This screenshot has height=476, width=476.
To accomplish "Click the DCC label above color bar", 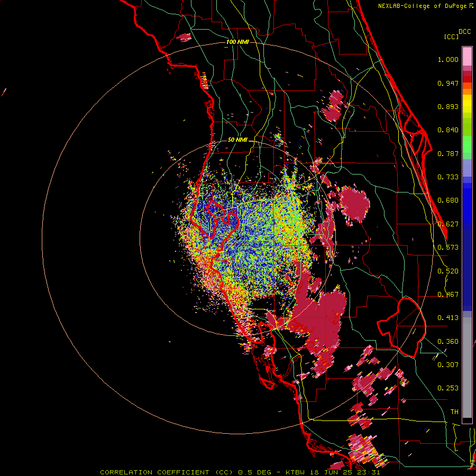I will coord(465,32).
